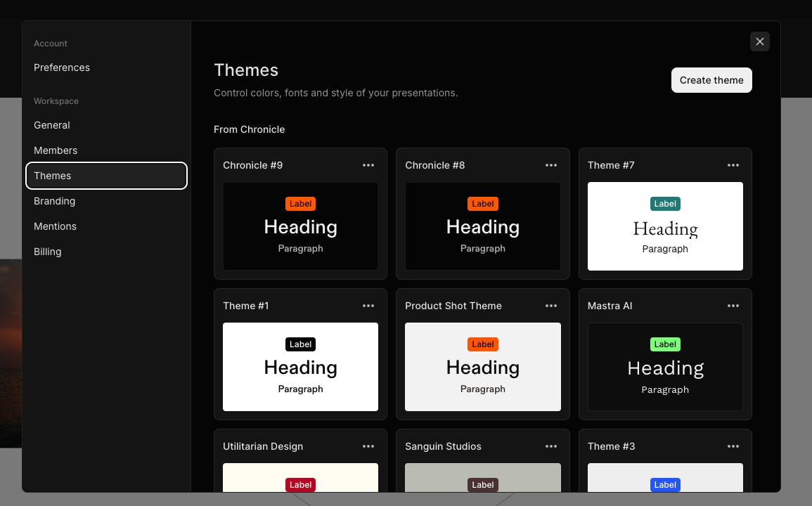The image size is (812, 506).
Task: Select the Theme #7 white preview
Action: 665,226
